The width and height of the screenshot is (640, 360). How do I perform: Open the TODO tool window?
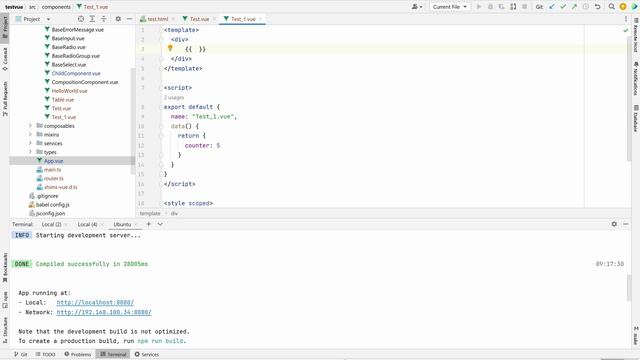(x=45, y=354)
